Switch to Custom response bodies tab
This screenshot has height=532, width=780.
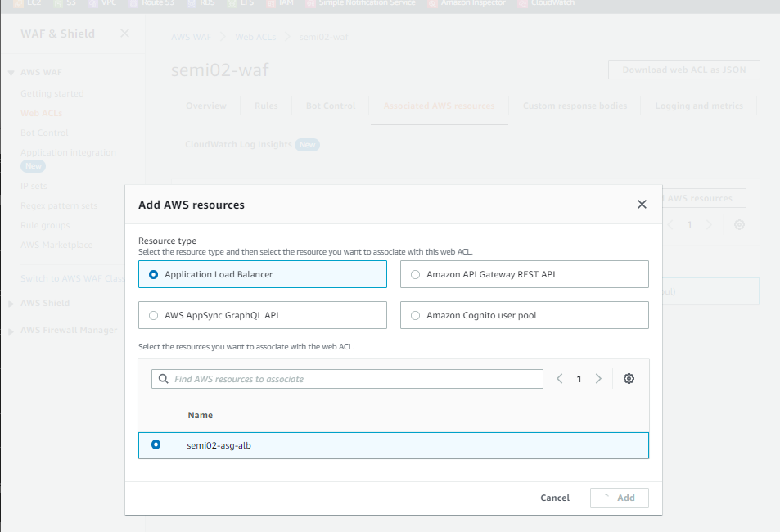575,106
